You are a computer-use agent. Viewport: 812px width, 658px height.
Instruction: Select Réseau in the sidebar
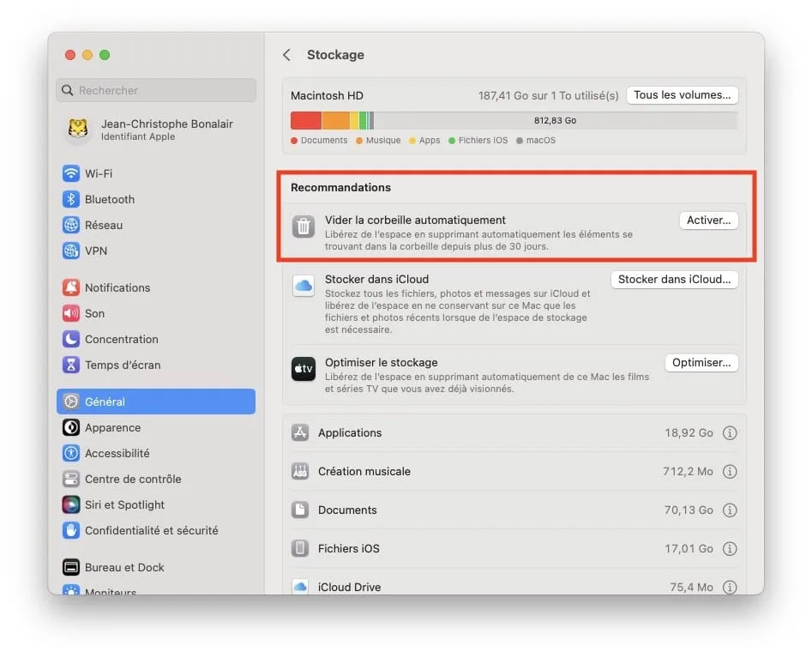tap(156, 226)
